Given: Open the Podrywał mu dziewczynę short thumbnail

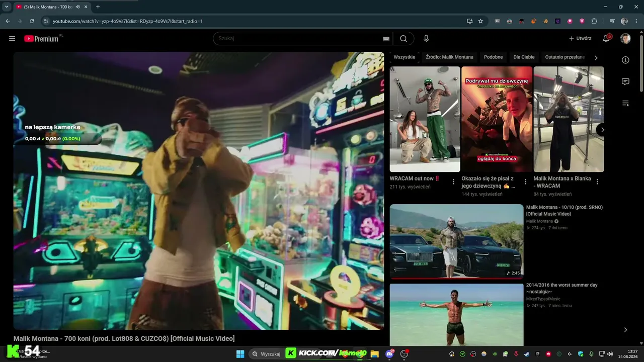Looking at the screenshot, I should point(497,119).
